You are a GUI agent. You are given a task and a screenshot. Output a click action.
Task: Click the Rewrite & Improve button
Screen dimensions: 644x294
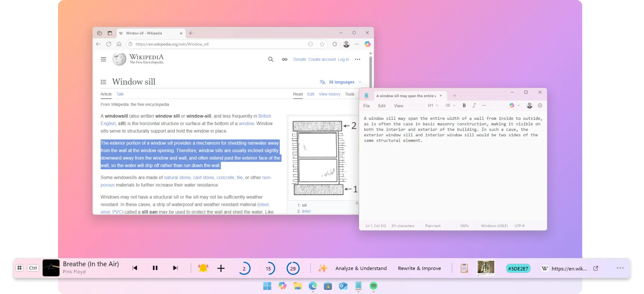[x=419, y=268]
